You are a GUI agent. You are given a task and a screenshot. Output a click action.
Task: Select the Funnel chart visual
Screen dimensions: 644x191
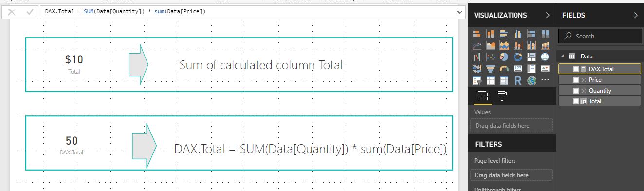click(x=491, y=69)
